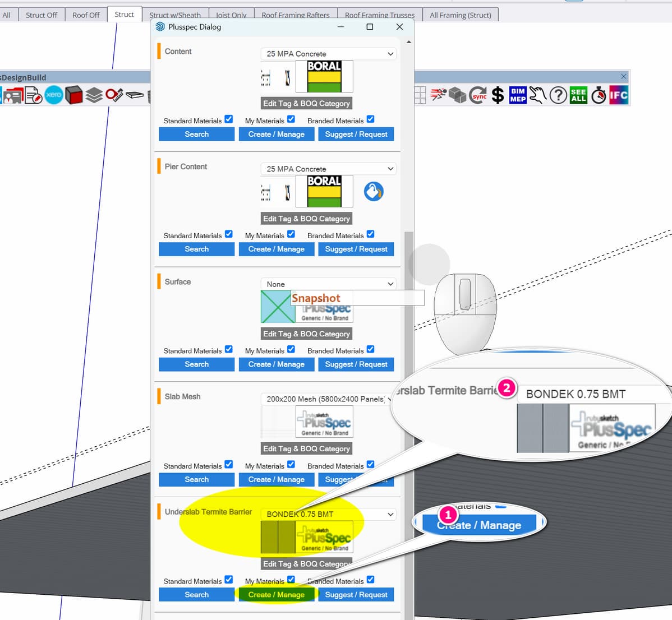Screen dimensions: 672x620
Task: Switch to All Framing (Struct) tab
Action: coord(461,15)
